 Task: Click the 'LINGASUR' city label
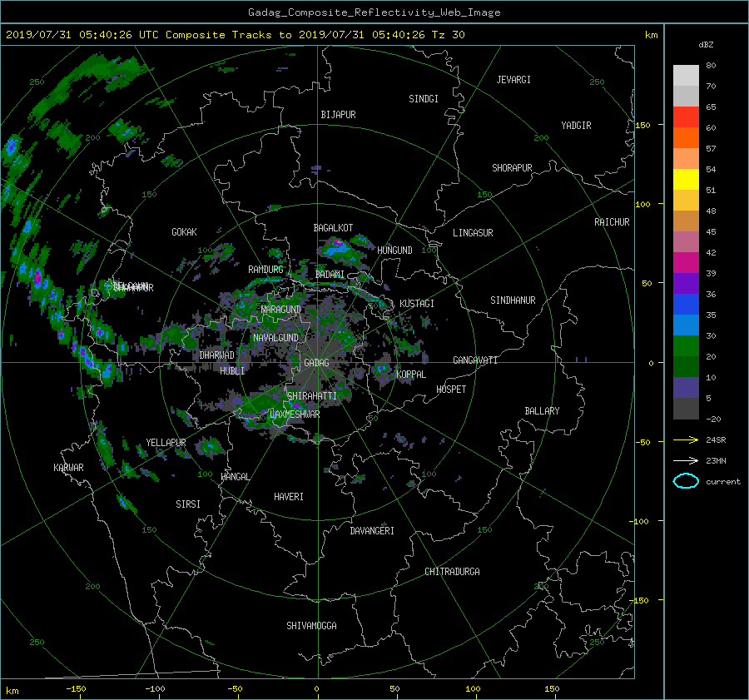(473, 233)
